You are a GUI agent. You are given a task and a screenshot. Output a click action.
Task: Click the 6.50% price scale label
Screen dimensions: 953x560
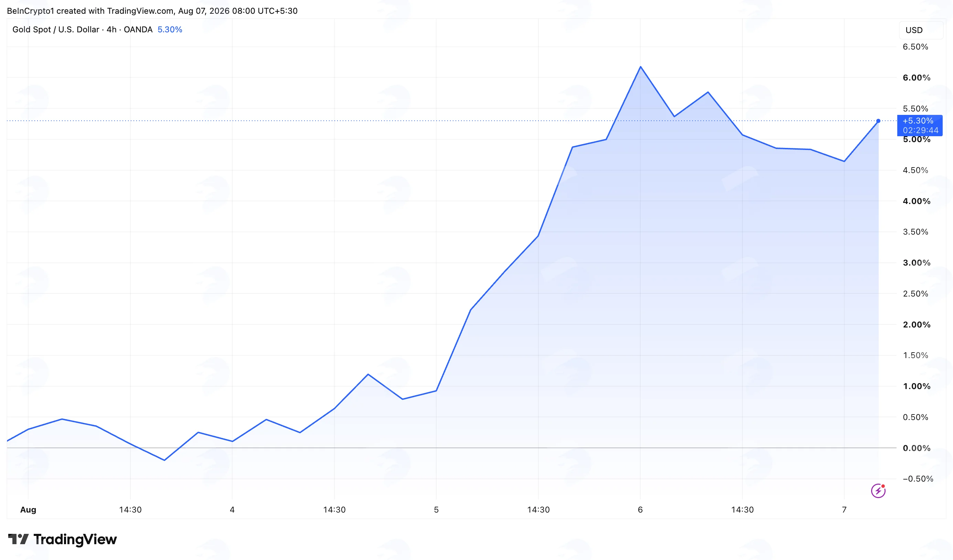click(915, 47)
